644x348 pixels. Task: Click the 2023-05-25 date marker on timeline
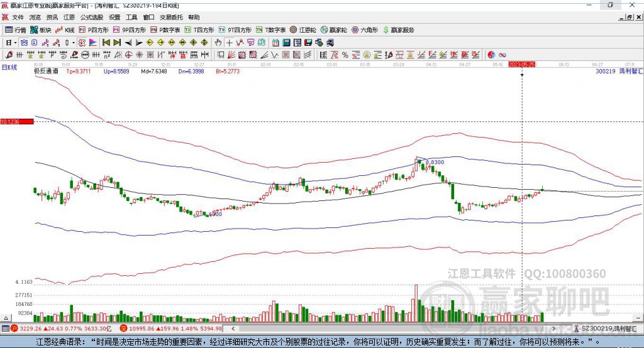521,65
